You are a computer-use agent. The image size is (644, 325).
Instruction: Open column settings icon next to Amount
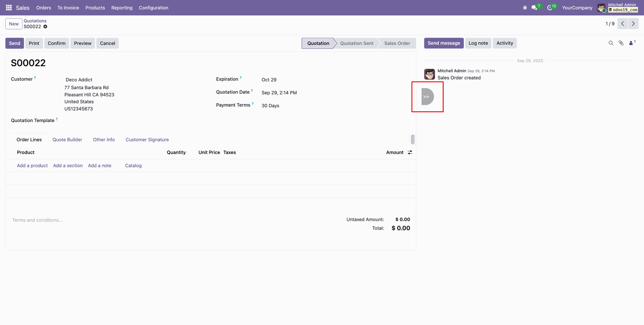410,153
